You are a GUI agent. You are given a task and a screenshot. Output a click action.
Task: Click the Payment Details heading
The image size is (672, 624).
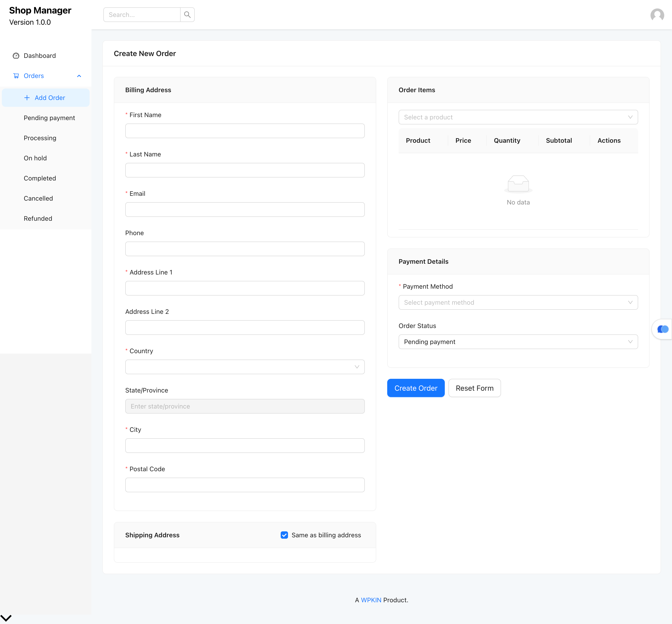pyautogui.click(x=423, y=261)
